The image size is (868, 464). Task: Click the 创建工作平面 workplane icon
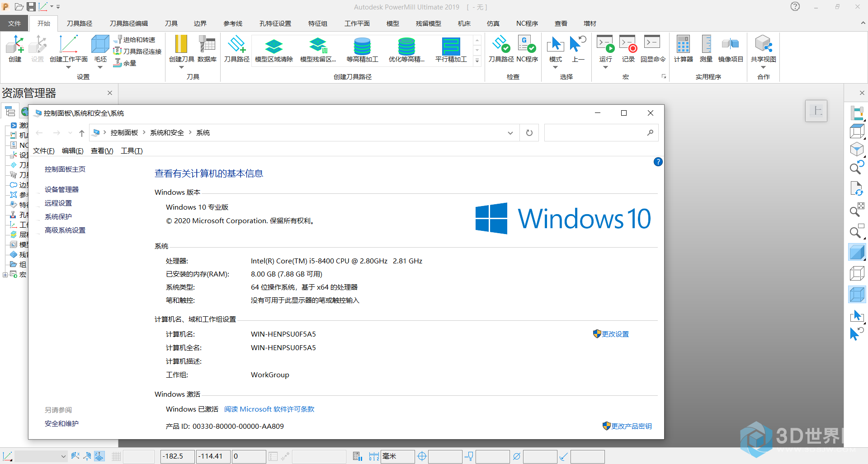point(69,49)
